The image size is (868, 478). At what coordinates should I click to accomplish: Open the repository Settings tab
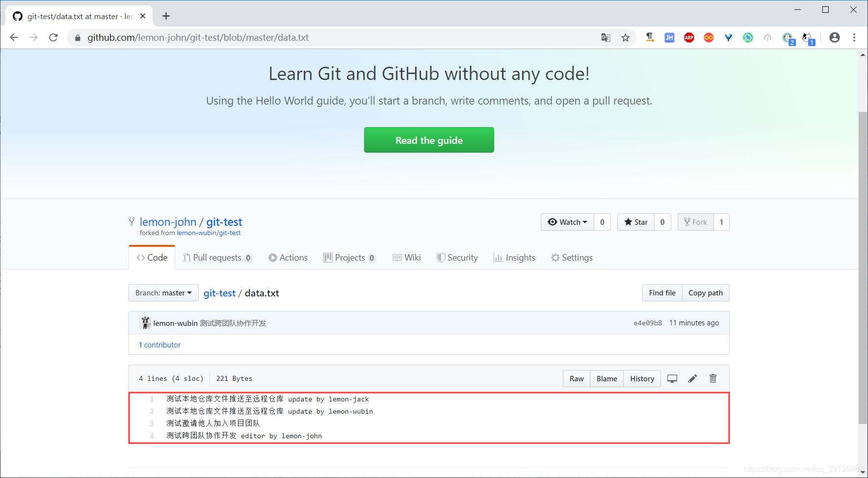pos(572,258)
